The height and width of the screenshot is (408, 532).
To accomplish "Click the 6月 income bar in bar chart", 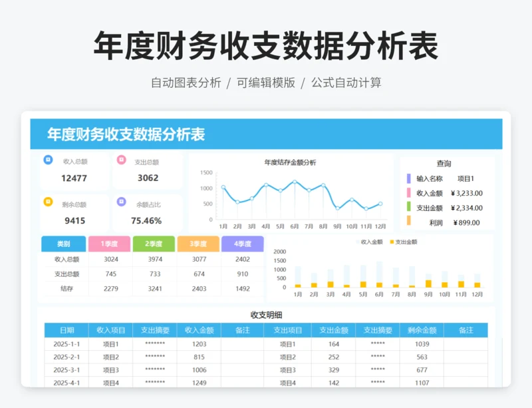I will pyautogui.click(x=379, y=272).
